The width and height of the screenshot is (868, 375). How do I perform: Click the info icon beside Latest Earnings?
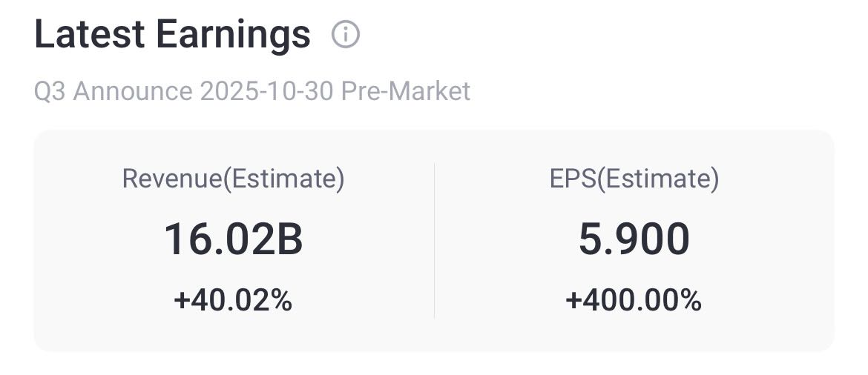[346, 35]
